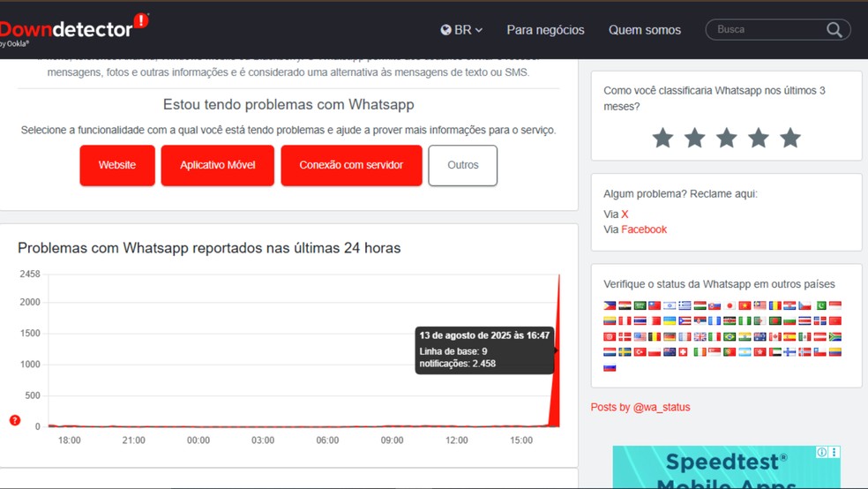Check Whatsapp status for Spain flag
This screenshot has width=868, height=489.
[x=789, y=336]
